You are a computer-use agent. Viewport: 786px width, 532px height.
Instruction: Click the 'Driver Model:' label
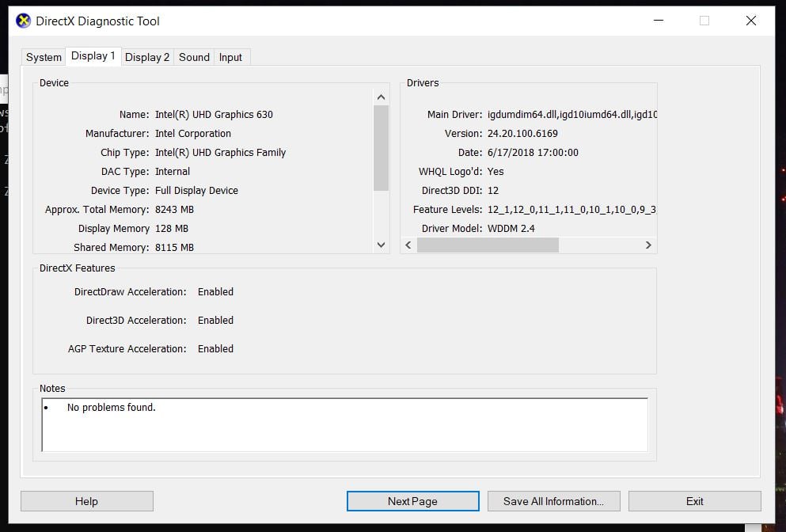tap(452, 229)
